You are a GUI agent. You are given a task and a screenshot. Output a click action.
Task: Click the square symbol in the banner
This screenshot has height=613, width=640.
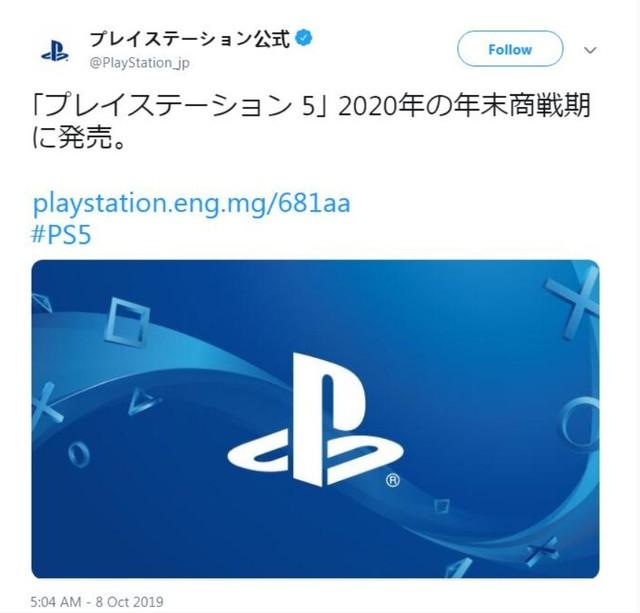[x=127, y=322]
